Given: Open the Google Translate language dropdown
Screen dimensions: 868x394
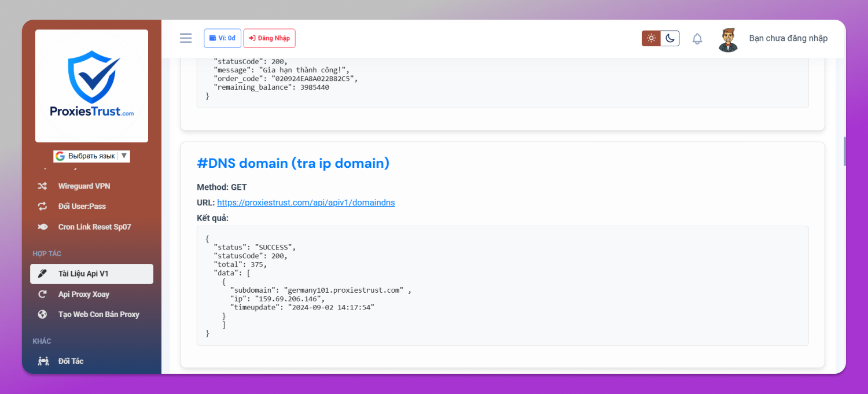Looking at the screenshot, I should (x=91, y=156).
